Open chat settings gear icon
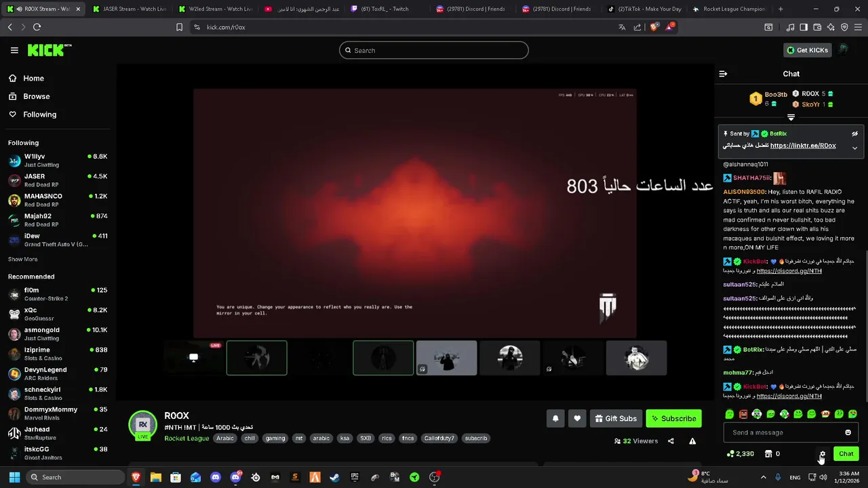 click(823, 453)
